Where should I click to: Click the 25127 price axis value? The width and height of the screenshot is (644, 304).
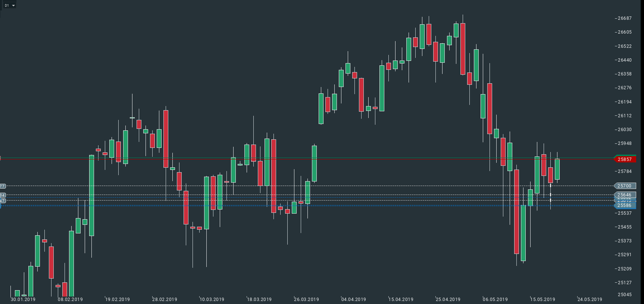point(625,283)
